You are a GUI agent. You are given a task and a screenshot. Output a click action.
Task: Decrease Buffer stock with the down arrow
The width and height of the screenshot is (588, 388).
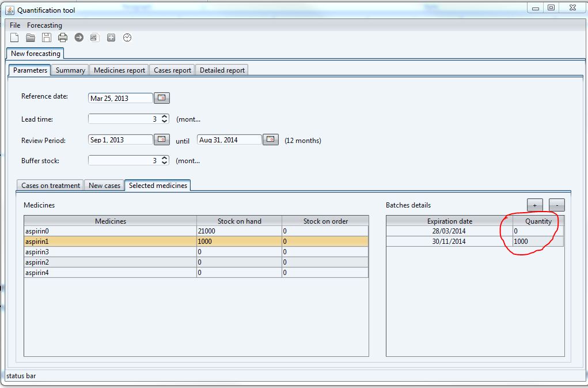(x=165, y=163)
